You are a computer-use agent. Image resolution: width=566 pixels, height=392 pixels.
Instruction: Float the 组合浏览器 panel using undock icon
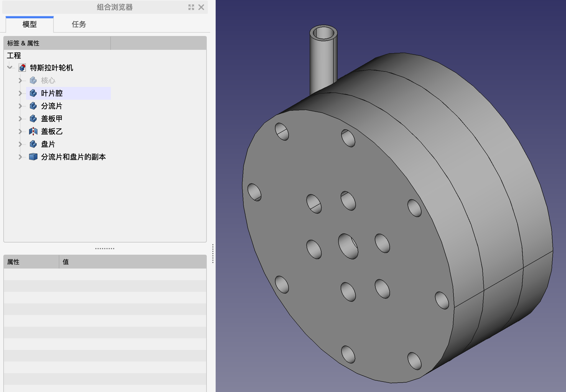point(191,7)
